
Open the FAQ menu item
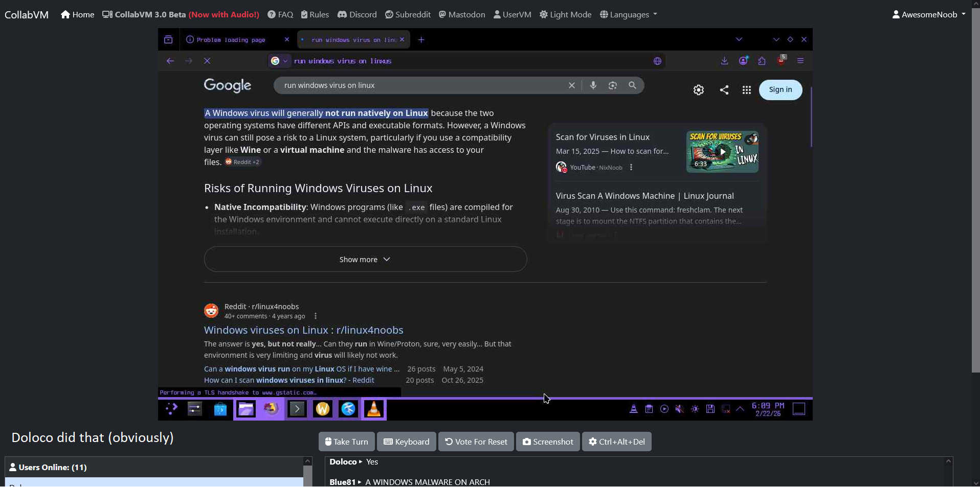point(280,14)
